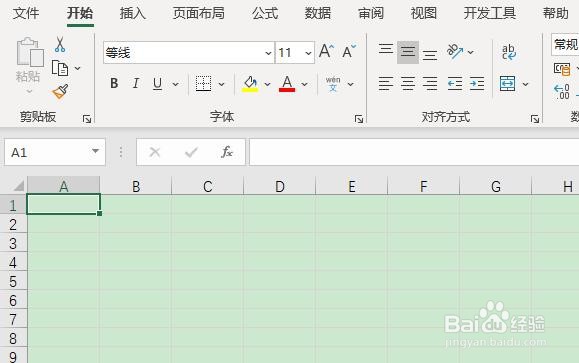Click the formula bar Cancel X

(x=155, y=152)
